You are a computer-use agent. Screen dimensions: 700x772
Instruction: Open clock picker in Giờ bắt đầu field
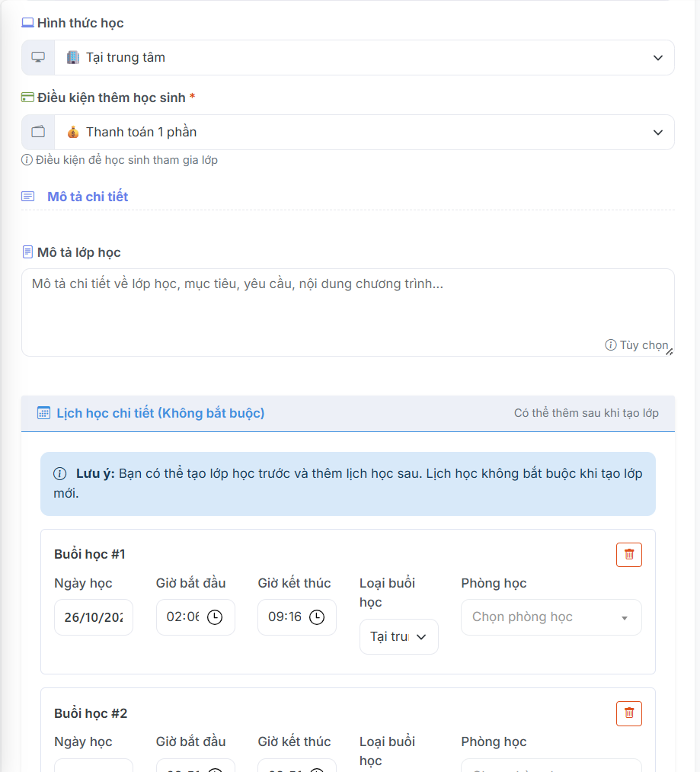(x=215, y=617)
